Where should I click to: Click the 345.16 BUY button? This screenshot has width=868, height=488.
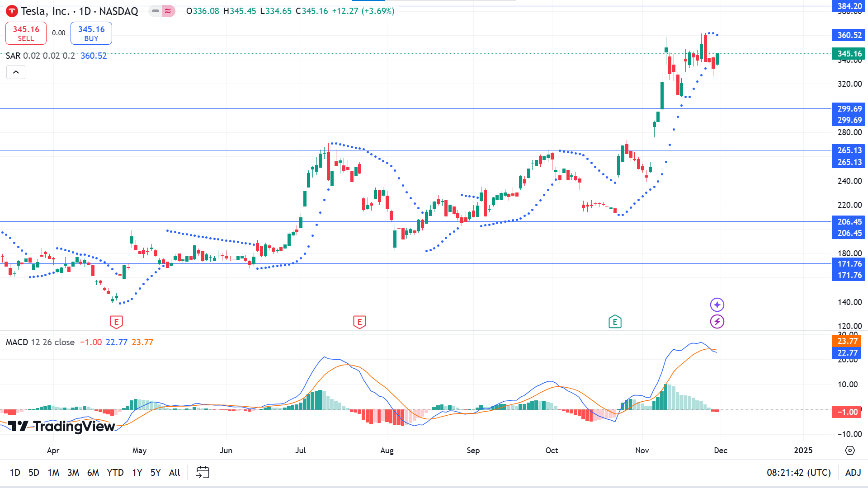(91, 33)
